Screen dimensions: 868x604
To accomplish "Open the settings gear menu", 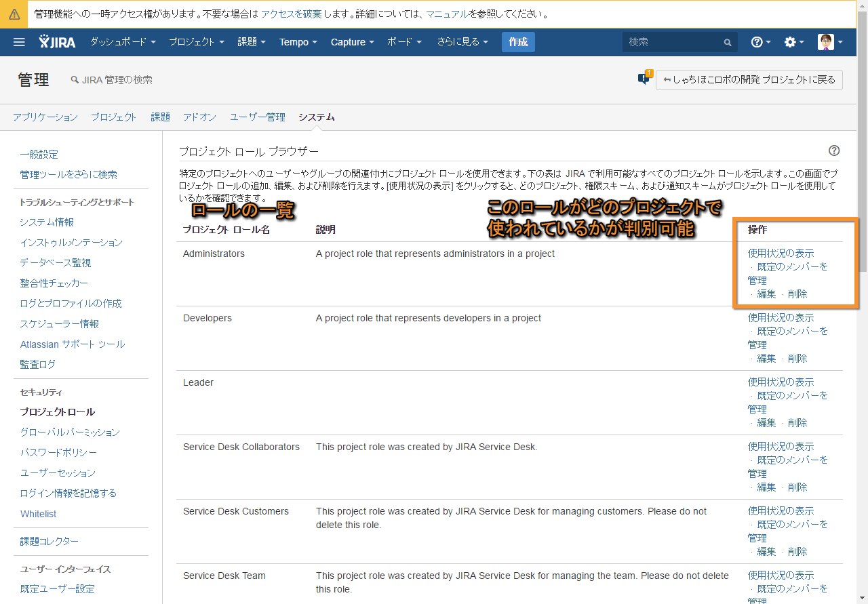I will pos(793,42).
